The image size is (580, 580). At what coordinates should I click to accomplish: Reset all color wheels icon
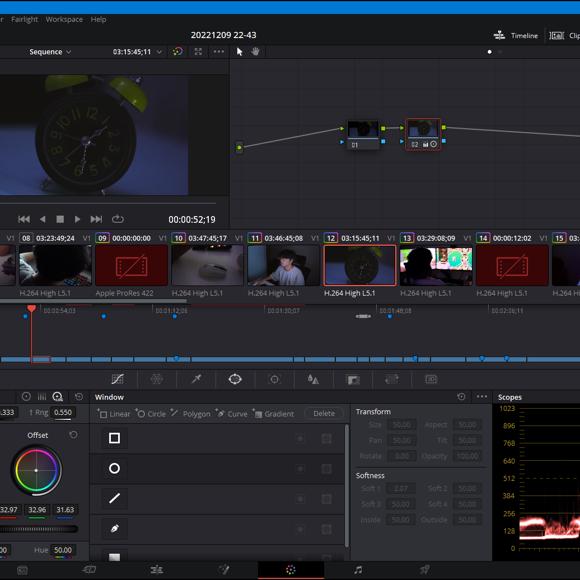tap(79, 397)
